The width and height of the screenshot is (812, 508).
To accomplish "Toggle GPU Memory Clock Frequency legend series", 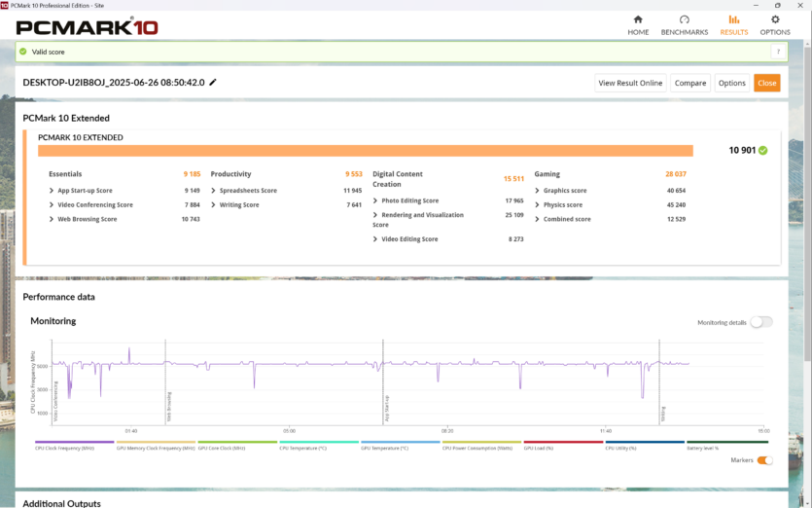I will [156, 448].
